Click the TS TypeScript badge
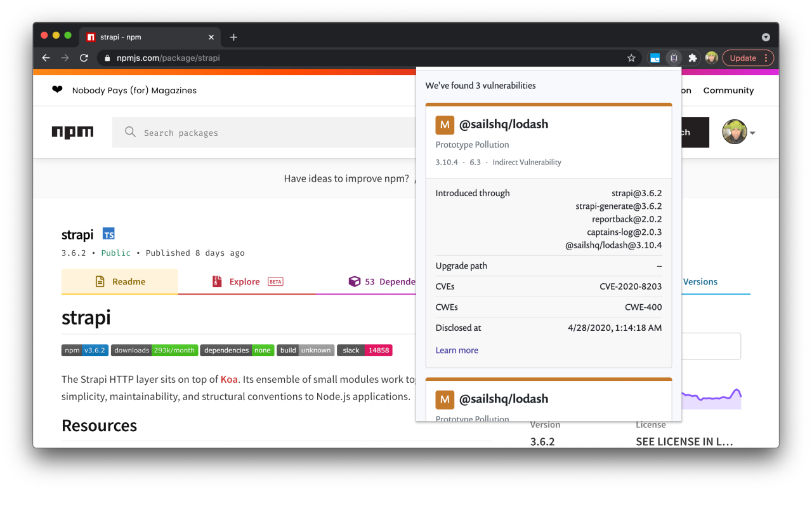This screenshot has width=812, height=508. click(x=108, y=234)
